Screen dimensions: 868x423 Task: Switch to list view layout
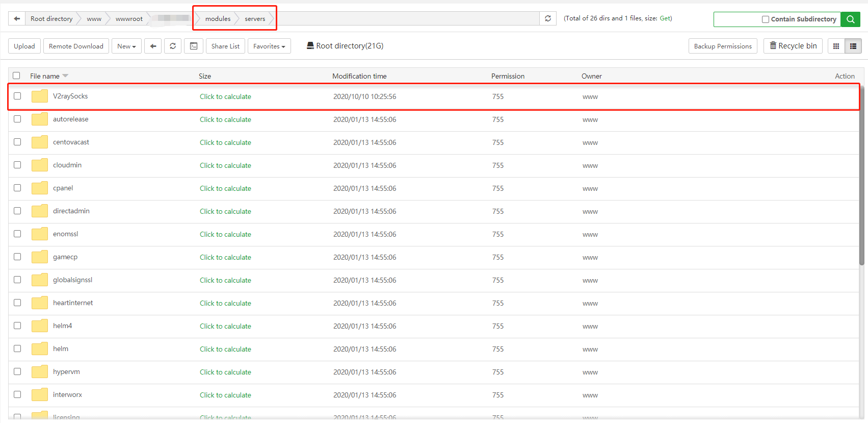853,46
